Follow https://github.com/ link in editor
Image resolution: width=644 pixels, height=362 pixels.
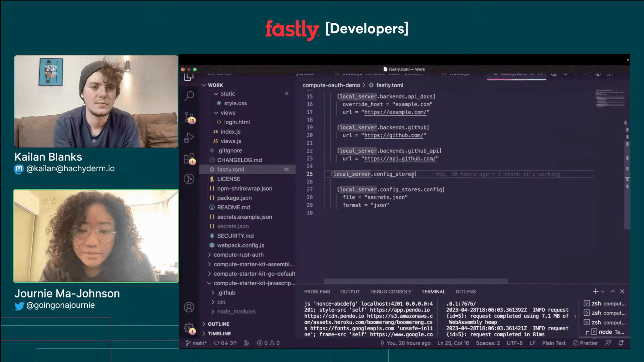pyautogui.click(x=394, y=135)
